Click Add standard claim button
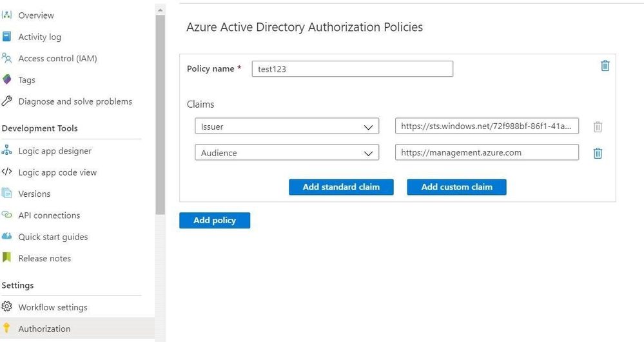The image size is (644, 342). (x=341, y=187)
